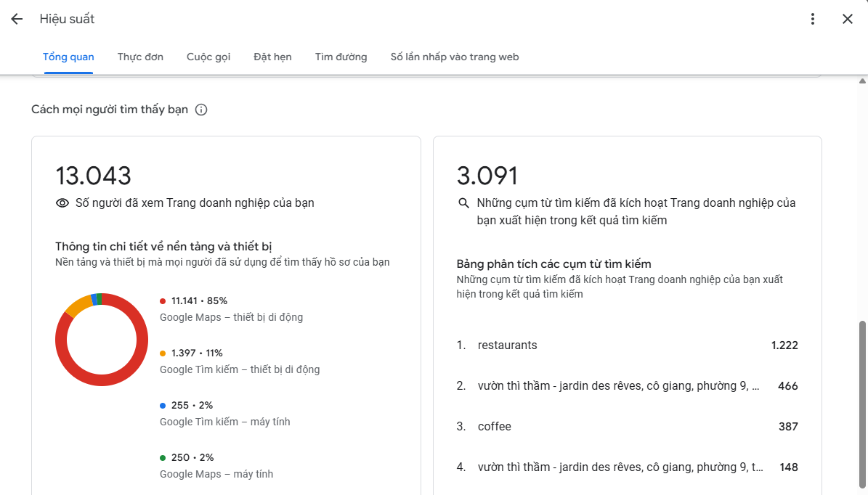Close the Hiệu suất panel

click(848, 20)
